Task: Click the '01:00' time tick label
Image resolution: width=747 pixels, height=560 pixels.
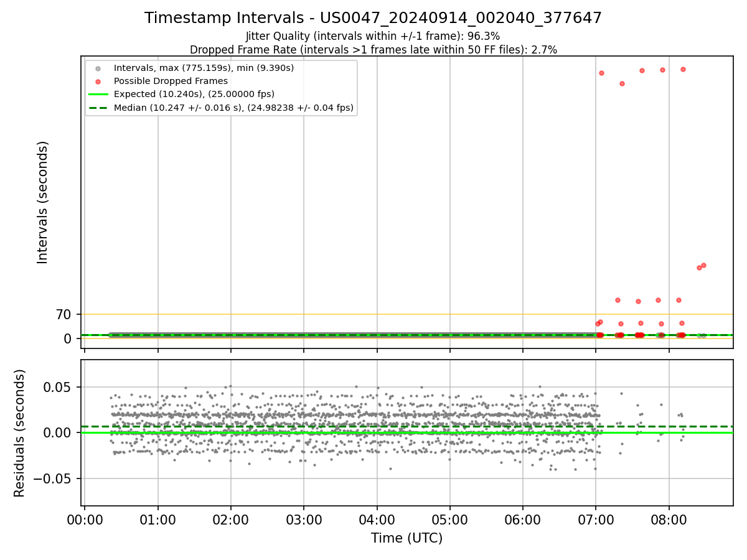Action: pyautogui.click(x=157, y=519)
